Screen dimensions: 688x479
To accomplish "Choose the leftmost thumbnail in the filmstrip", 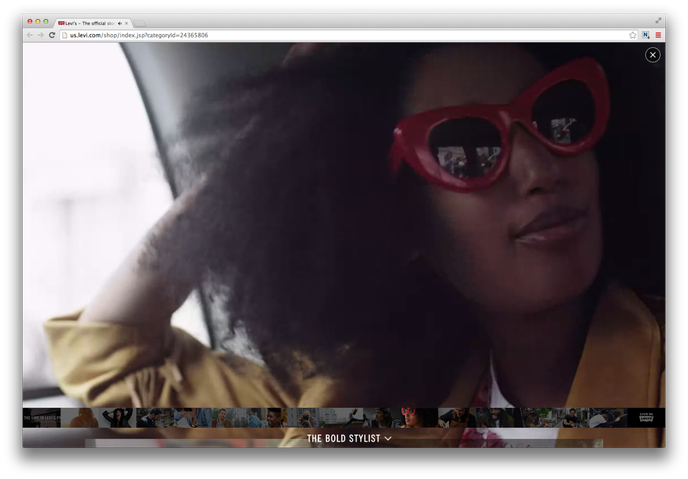I will [41, 417].
